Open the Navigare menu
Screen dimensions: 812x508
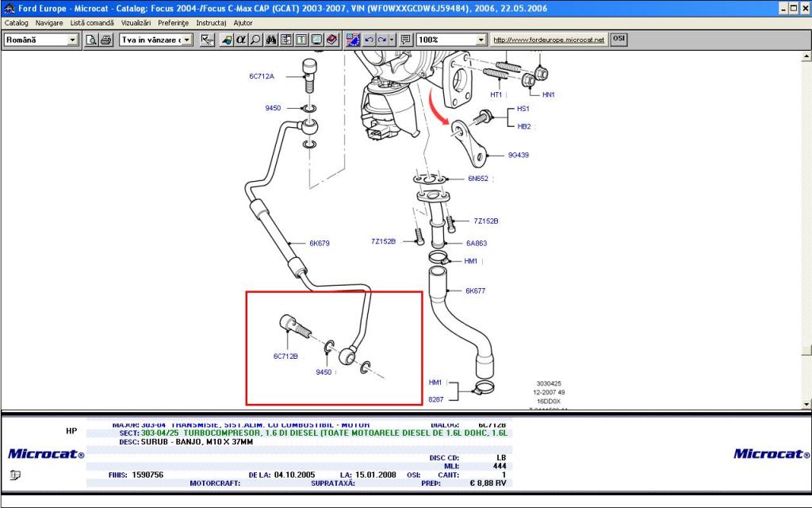[x=49, y=23]
